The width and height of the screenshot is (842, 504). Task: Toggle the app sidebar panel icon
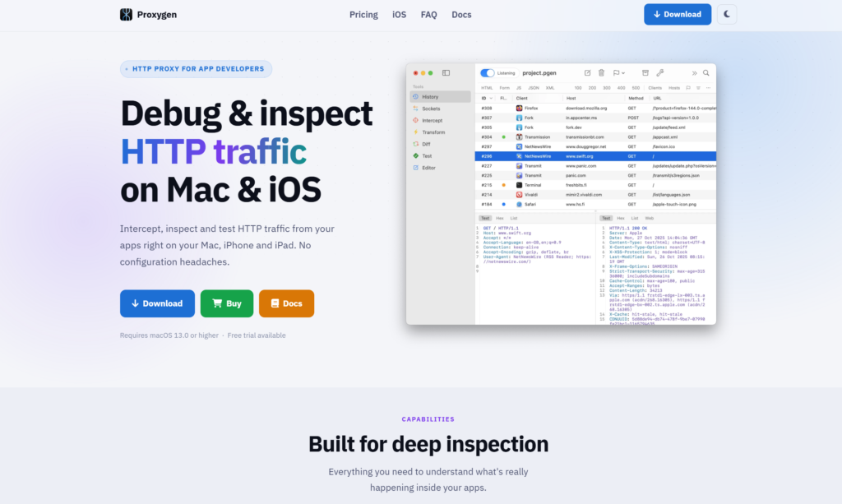coord(446,73)
